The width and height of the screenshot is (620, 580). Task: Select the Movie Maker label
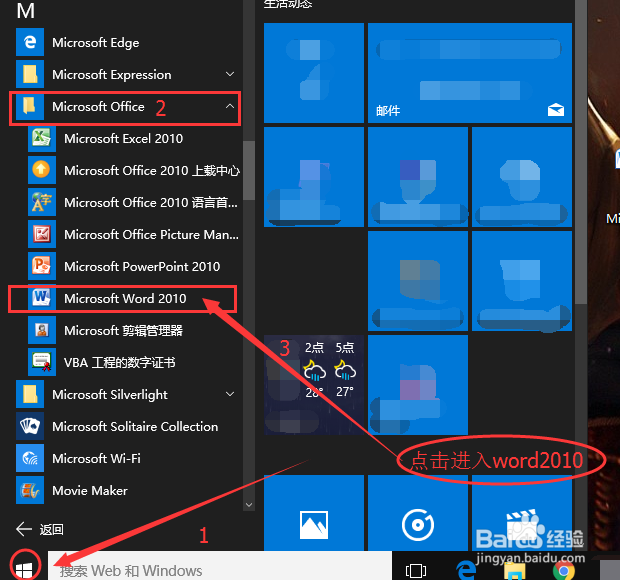pyautogui.click(x=90, y=491)
